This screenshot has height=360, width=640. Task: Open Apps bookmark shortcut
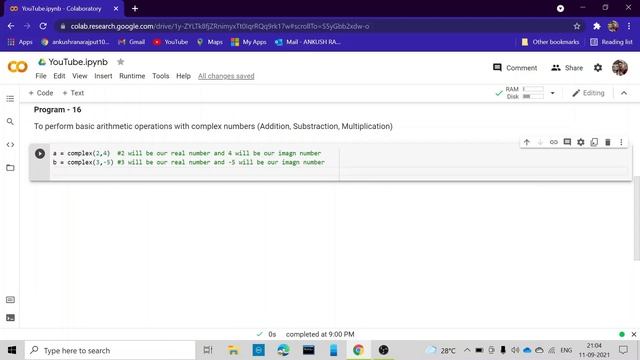(x=20, y=42)
